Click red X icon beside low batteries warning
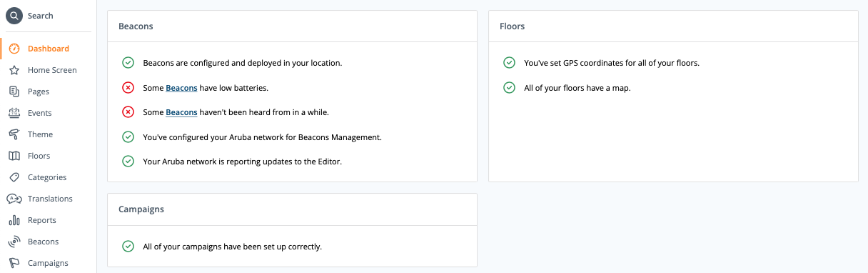Screen dimensions: 868x273 (128, 88)
